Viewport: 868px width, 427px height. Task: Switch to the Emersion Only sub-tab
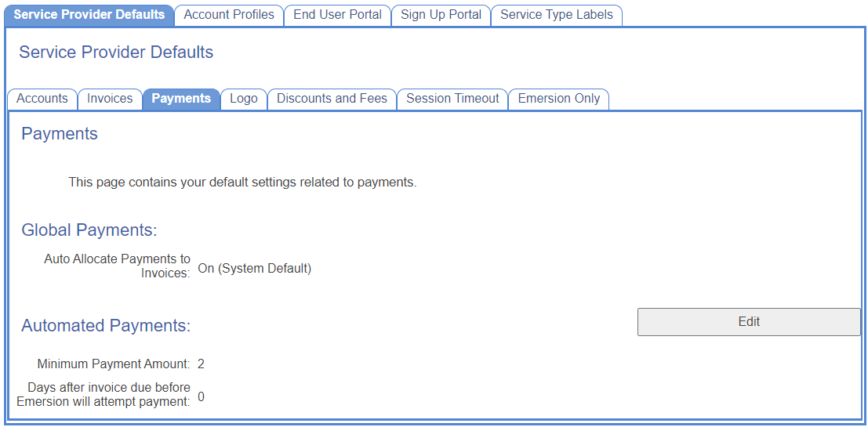[559, 99]
